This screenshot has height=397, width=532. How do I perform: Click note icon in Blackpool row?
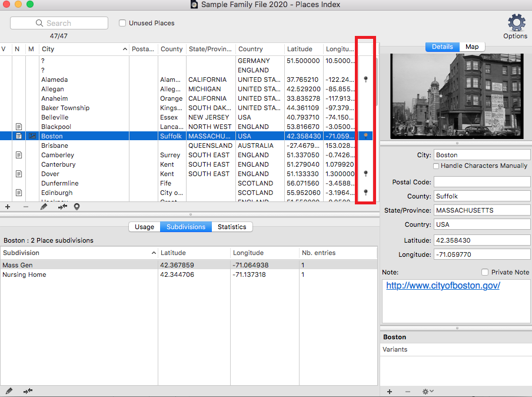click(x=19, y=127)
